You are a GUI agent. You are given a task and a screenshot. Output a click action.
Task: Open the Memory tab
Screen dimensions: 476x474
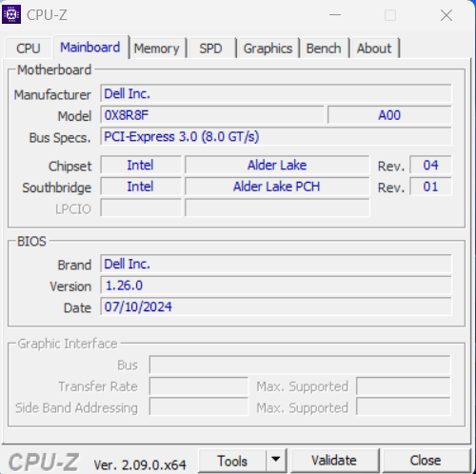[x=157, y=49]
